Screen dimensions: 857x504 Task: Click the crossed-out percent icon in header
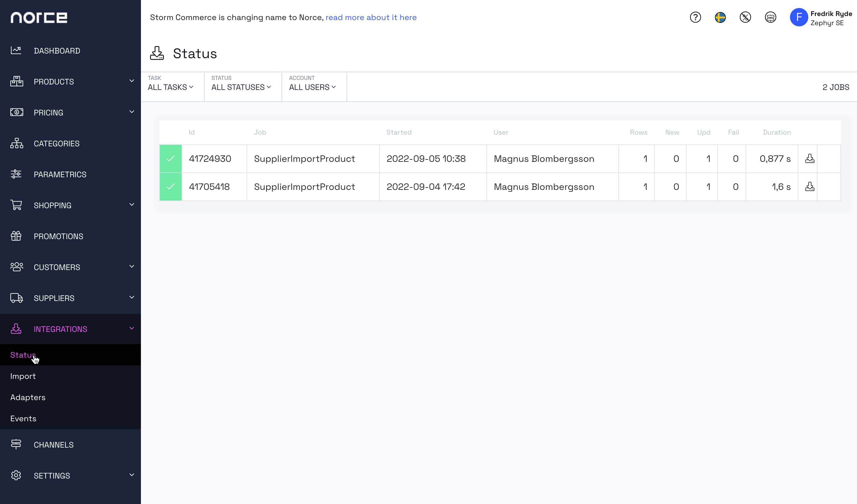tap(745, 17)
